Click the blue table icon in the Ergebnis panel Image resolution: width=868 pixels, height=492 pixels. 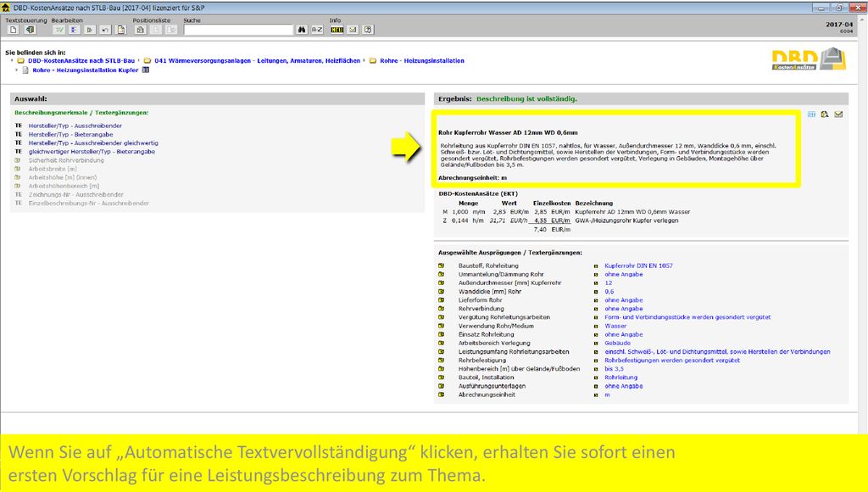point(811,115)
